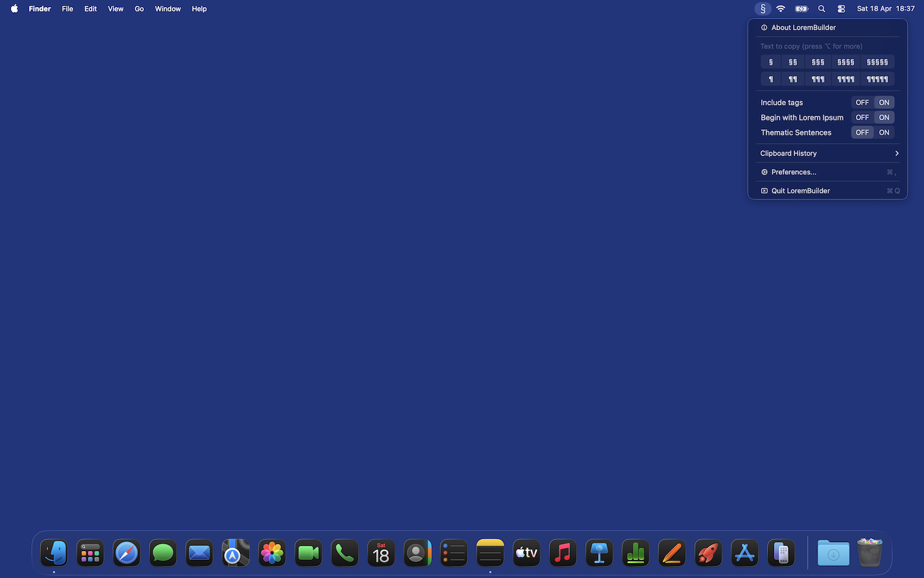This screenshot has width=924, height=578.
Task: Open Spotlight search from the menu bar
Action: 821,8
